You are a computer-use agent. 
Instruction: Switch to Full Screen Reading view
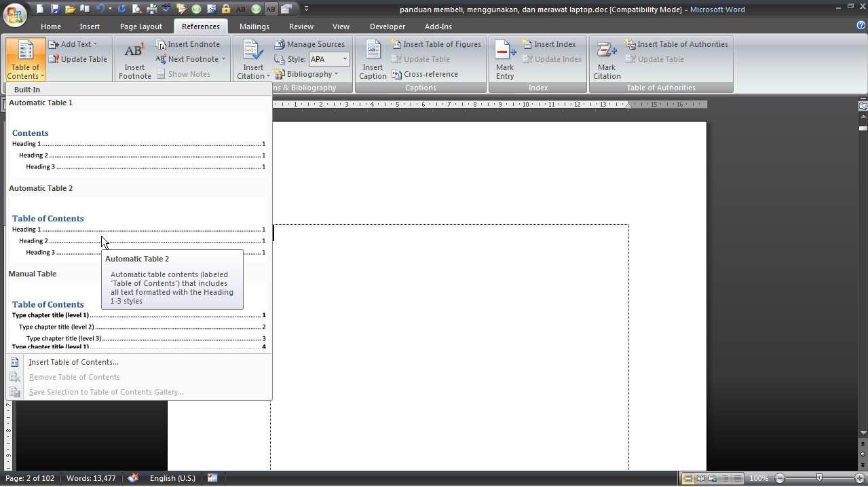[x=700, y=479]
